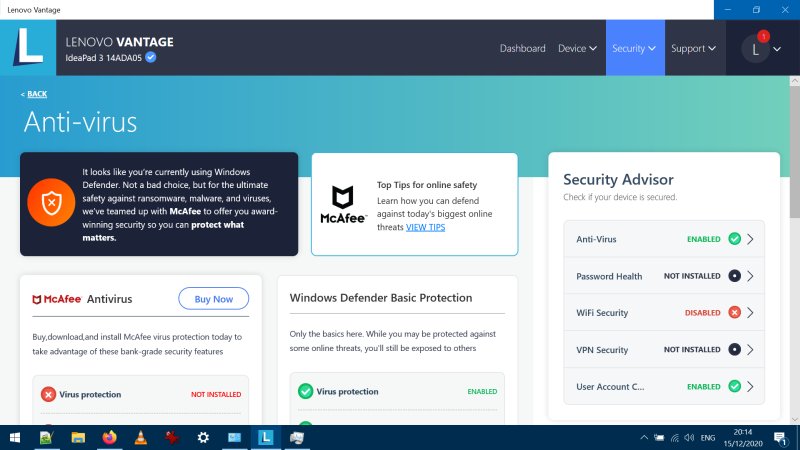800x450 pixels.
Task: Click the blue verified badge beside IdeaPad 3 14ADA05
Action: point(151,57)
